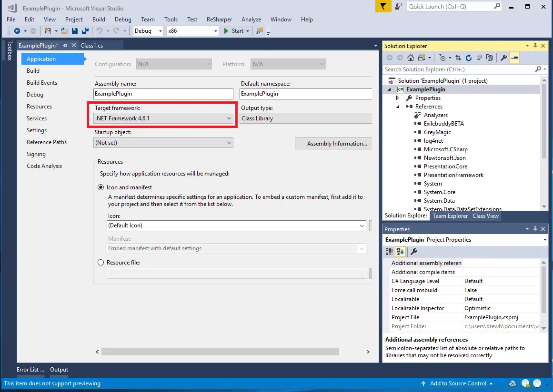Click the Undo arrow icon
The height and width of the screenshot is (392, 553).
(100, 31)
